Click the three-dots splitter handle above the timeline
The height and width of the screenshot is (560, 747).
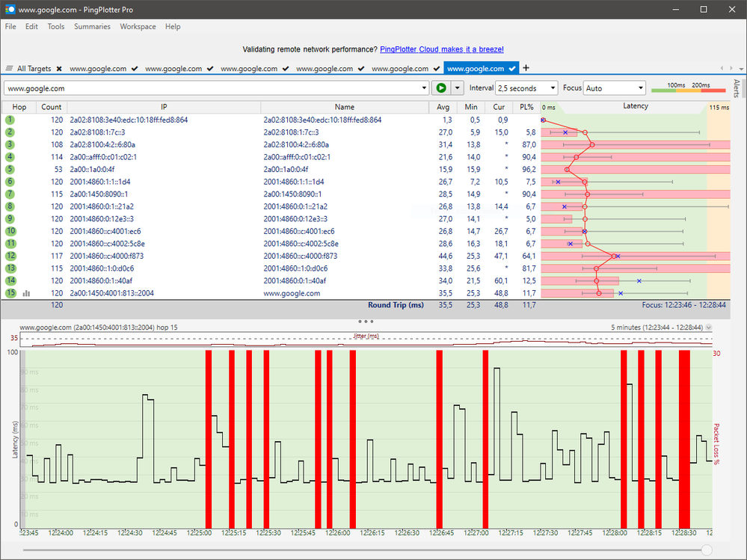(x=366, y=321)
